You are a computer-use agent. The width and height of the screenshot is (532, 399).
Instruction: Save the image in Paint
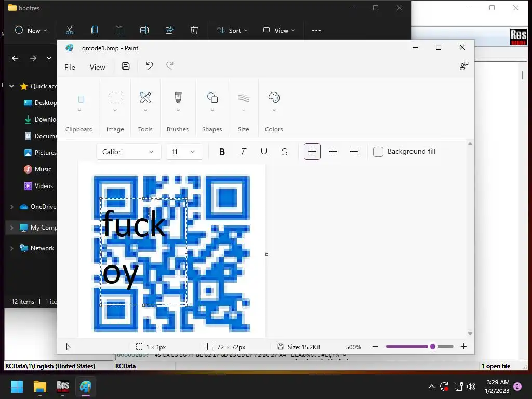(126, 66)
